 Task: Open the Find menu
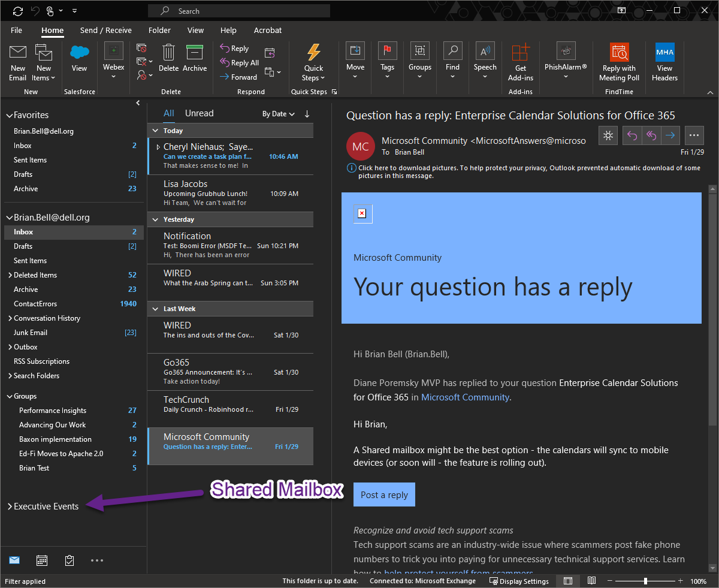coord(452,62)
